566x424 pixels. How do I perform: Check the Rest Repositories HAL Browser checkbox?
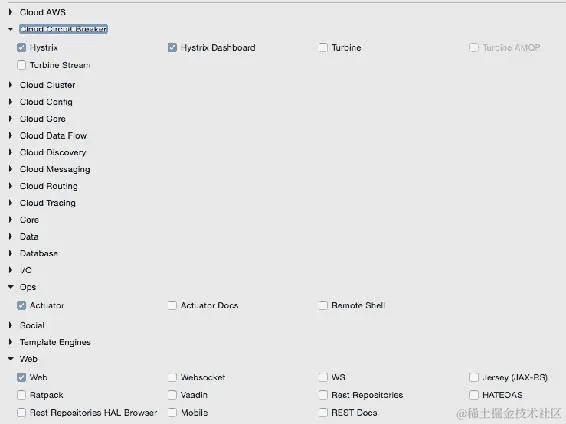(22, 412)
